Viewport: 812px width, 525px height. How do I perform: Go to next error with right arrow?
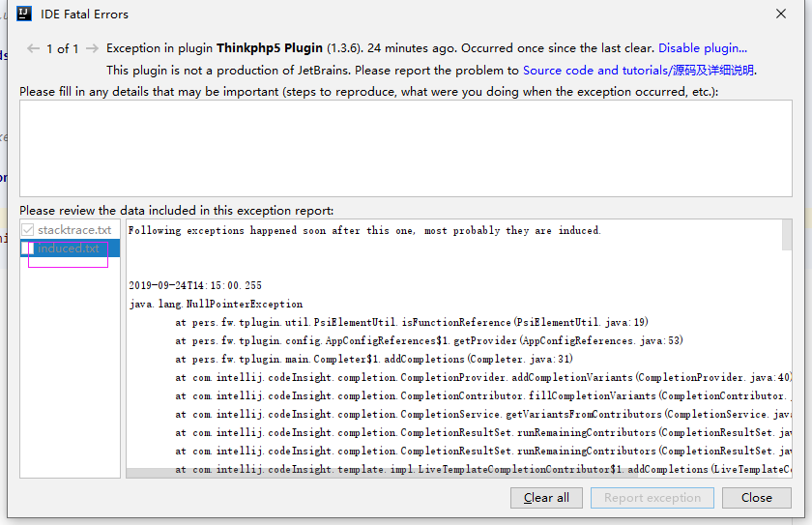click(92, 48)
